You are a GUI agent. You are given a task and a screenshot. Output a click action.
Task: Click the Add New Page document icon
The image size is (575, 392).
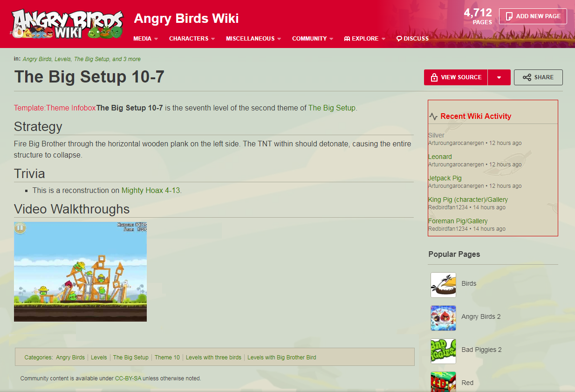509,16
